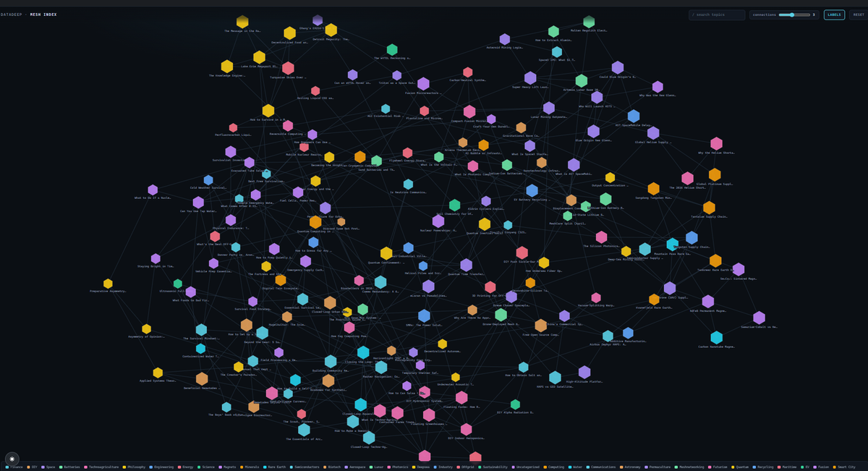
Task: Click the 'AGI Existential Risk' node
Action: click(386, 109)
